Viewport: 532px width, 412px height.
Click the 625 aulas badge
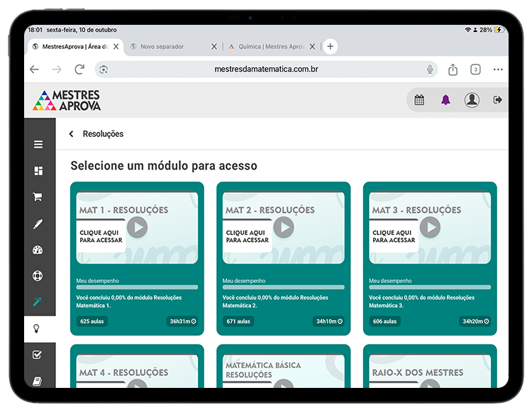click(x=92, y=321)
